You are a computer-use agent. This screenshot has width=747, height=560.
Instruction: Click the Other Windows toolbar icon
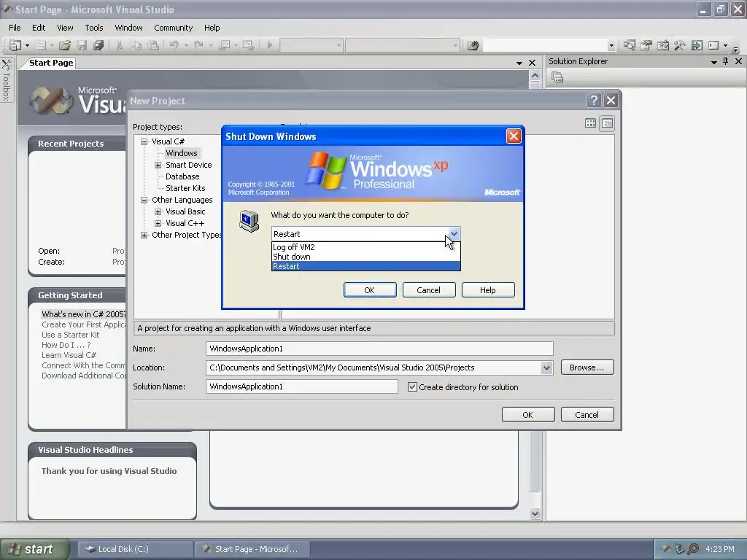(713, 45)
